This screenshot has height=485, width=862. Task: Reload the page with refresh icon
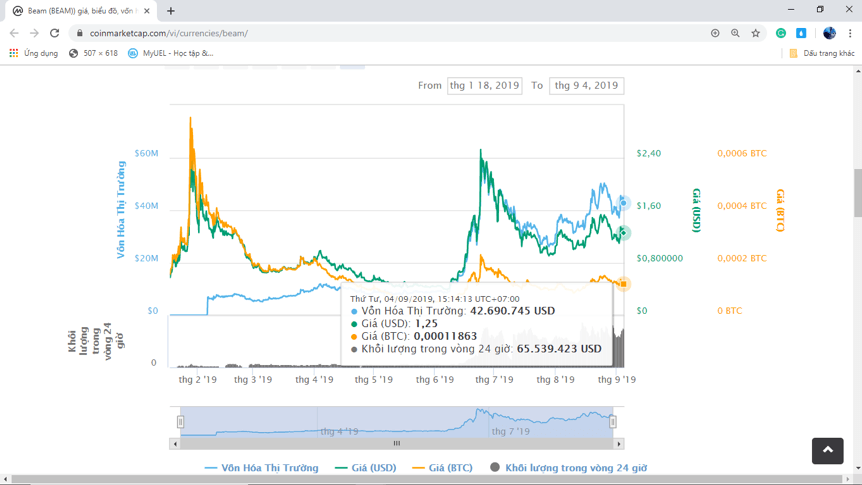click(x=54, y=33)
